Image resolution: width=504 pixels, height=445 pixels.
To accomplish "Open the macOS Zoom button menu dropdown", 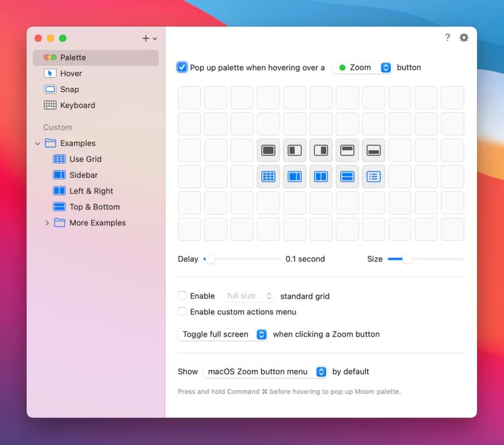I will point(265,372).
